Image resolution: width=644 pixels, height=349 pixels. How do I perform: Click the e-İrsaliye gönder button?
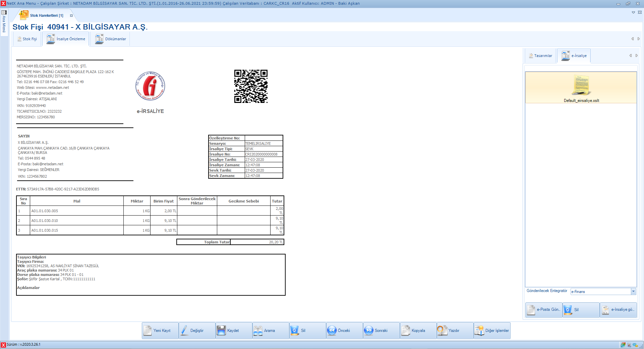point(618,310)
